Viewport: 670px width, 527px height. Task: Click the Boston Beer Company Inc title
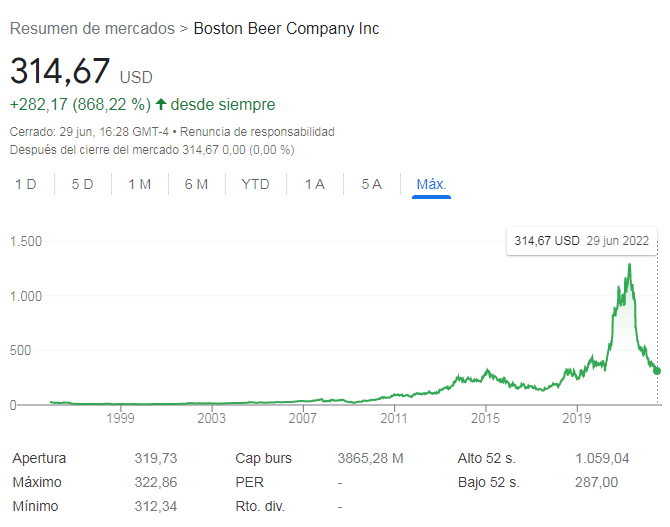(286, 29)
